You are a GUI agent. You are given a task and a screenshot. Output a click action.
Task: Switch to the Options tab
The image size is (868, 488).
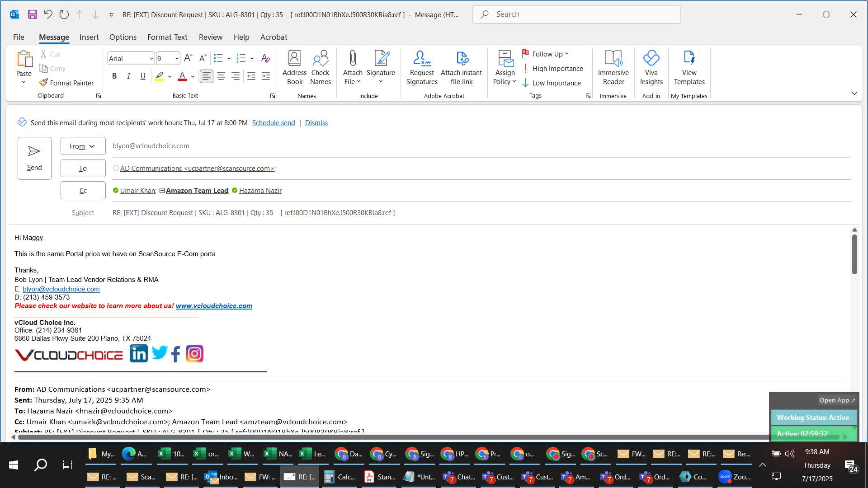[123, 37]
